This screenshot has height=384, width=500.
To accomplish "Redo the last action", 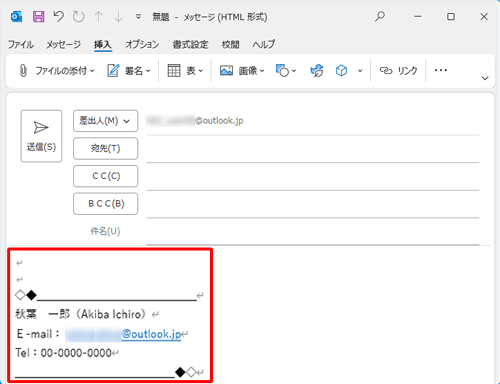I will point(79,16).
